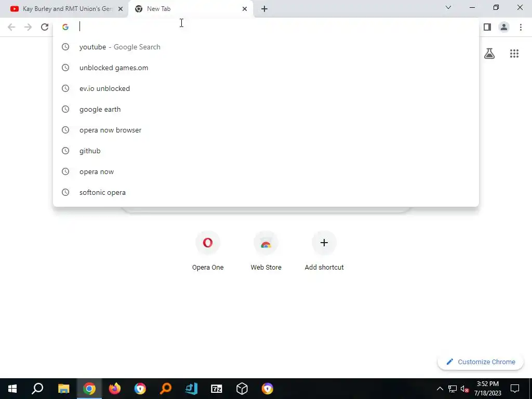Open 7-Zip from taskbar

pyautogui.click(x=217, y=389)
